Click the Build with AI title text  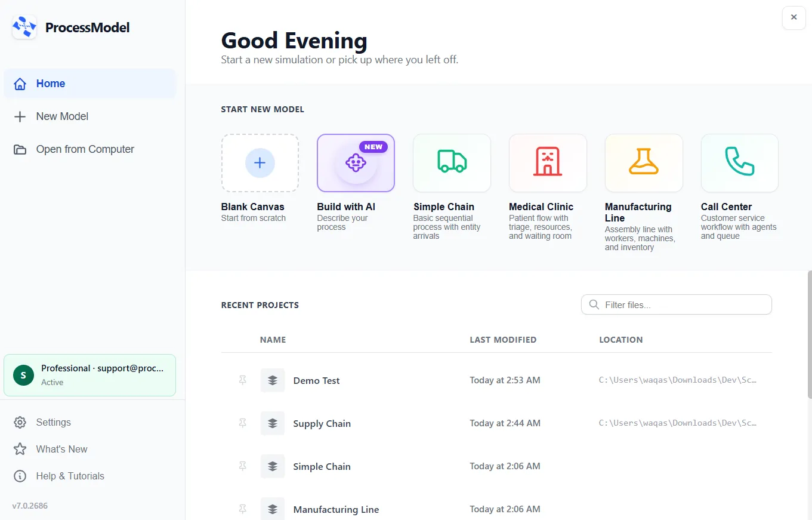pyautogui.click(x=346, y=207)
